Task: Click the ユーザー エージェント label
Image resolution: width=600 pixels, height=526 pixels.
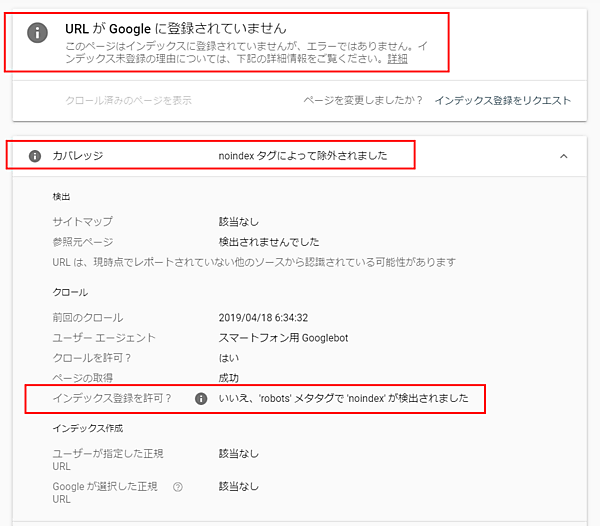Action: coord(104,338)
